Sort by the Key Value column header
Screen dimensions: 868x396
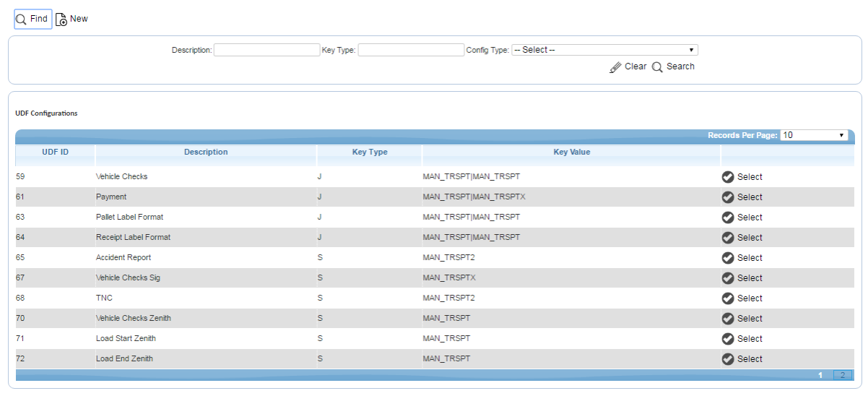[x=572, y=152]
